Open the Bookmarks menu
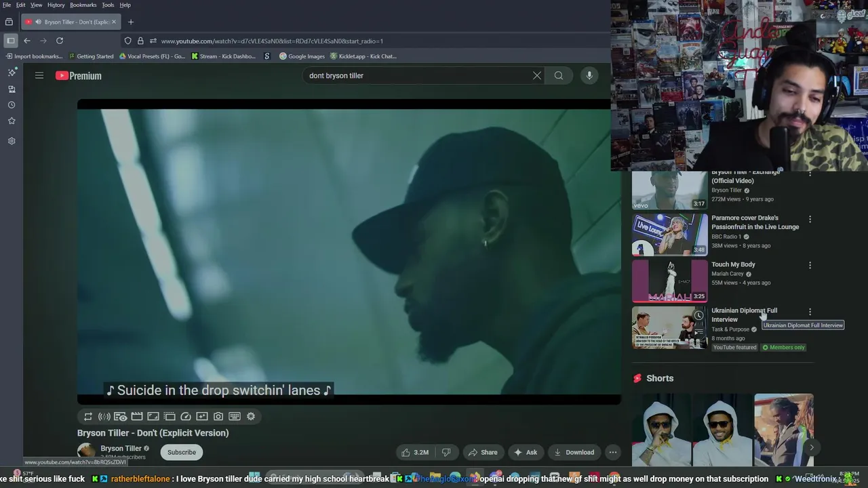 83,5
